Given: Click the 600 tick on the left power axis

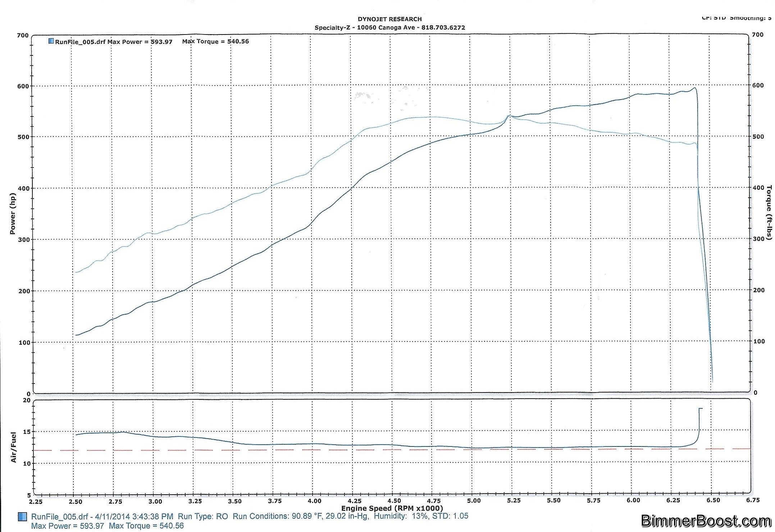Looking at the screenshot, I should tap(23, 86).
